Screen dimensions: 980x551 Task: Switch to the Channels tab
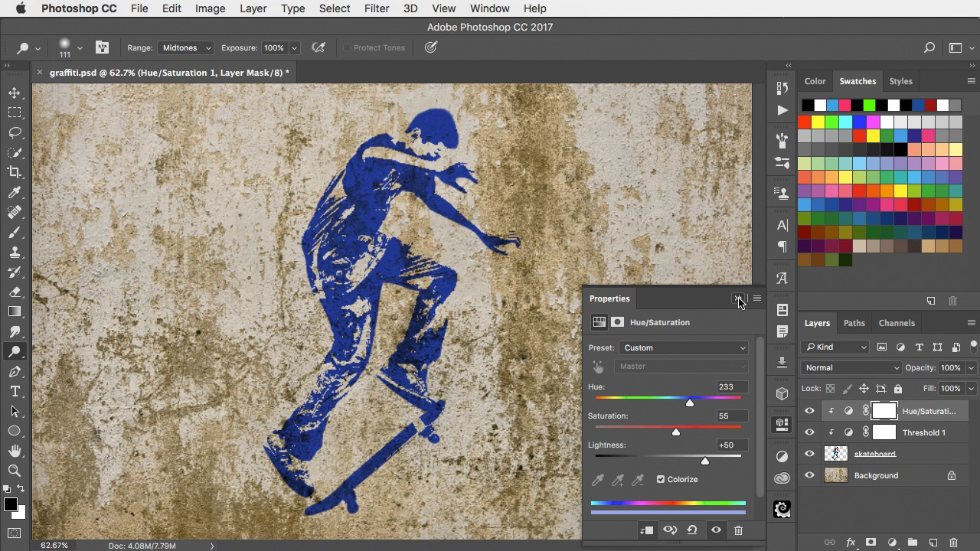tap(897, 322)
